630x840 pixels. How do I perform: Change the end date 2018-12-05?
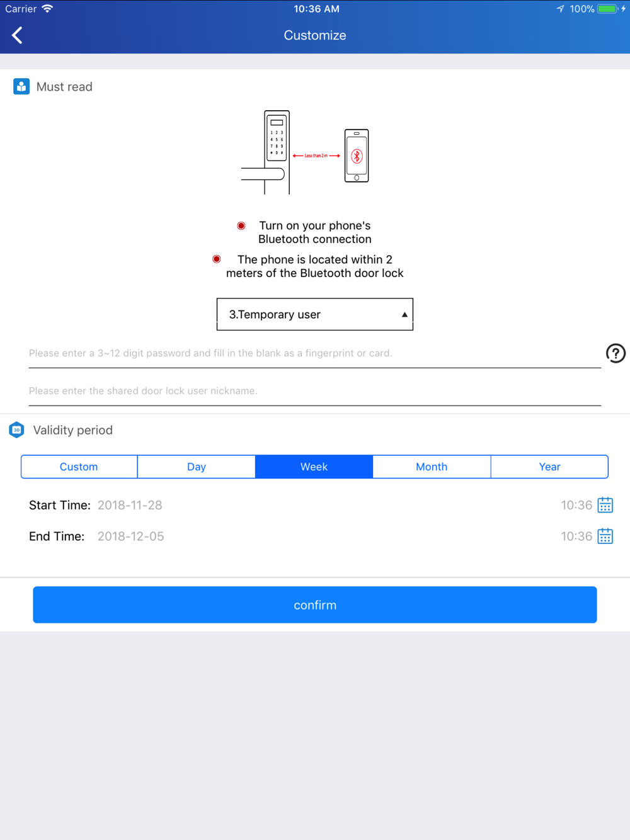coord(130,536)
